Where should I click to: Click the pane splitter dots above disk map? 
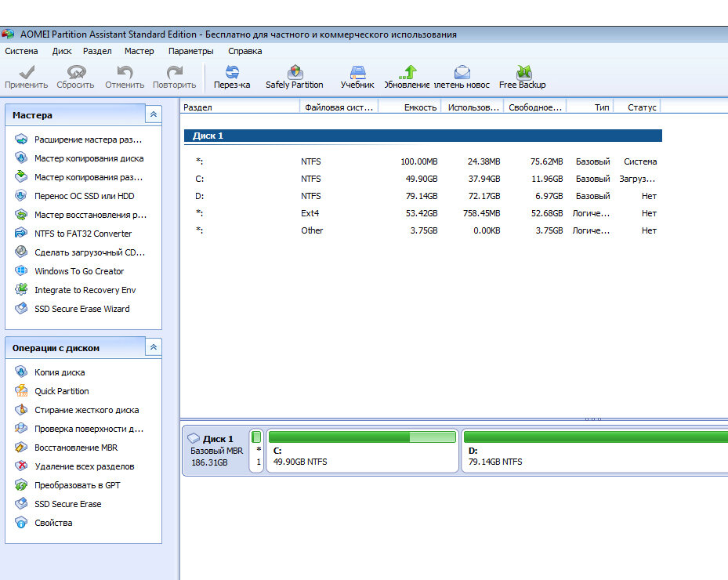point(593,419)
